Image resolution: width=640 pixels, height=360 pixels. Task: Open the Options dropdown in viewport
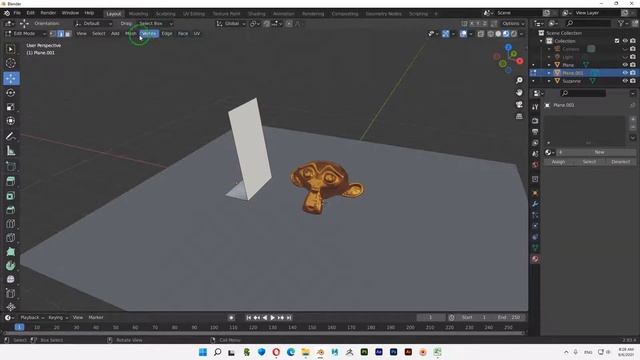pyautogui.click(x=513, y=24)
